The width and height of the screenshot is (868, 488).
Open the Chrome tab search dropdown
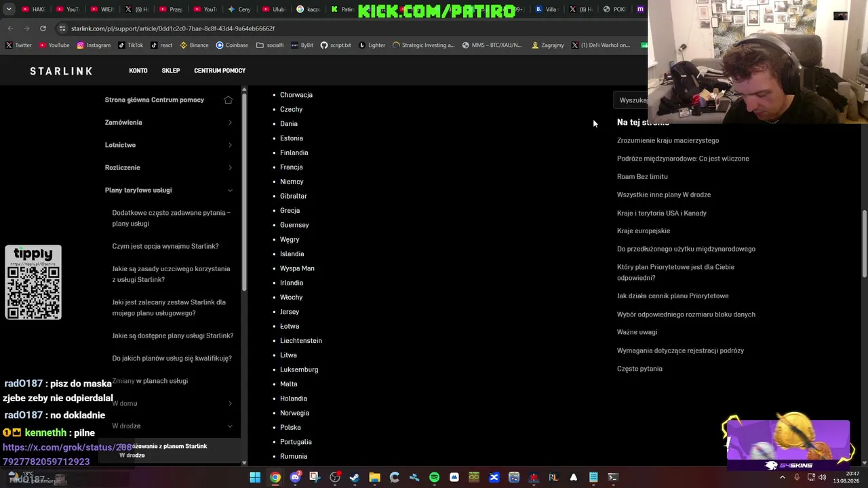click(x=9, y=9)
